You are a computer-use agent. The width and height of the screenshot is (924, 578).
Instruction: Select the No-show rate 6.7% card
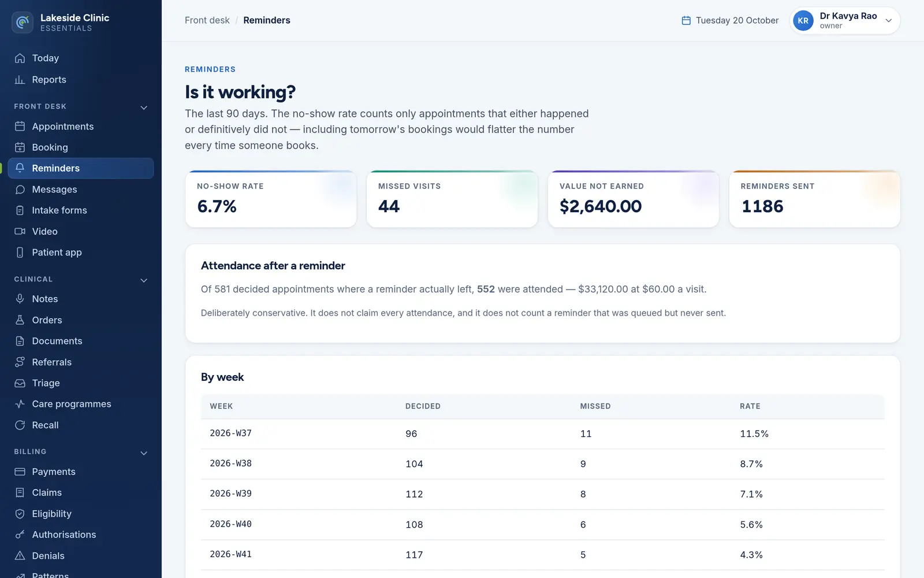click(271, 199)
